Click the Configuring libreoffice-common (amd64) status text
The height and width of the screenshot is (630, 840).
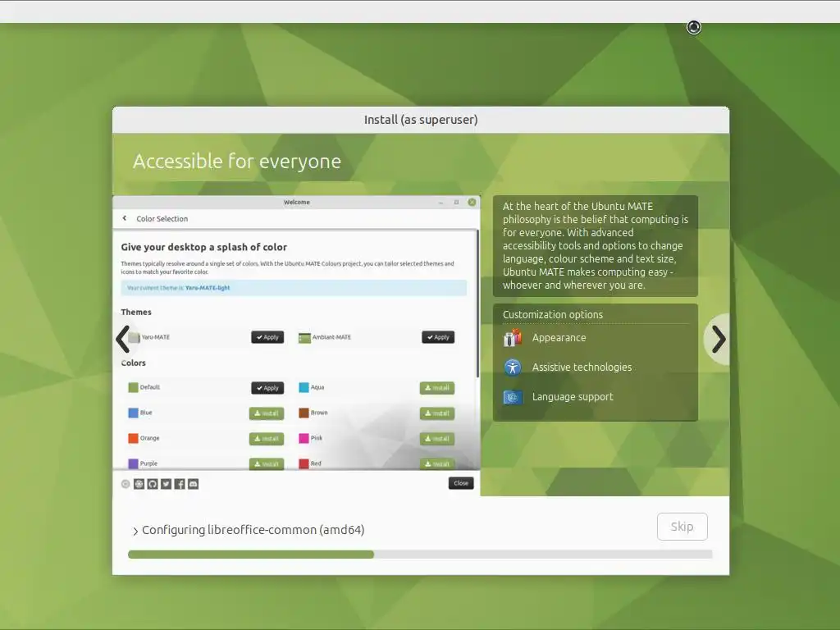(253, 530)
